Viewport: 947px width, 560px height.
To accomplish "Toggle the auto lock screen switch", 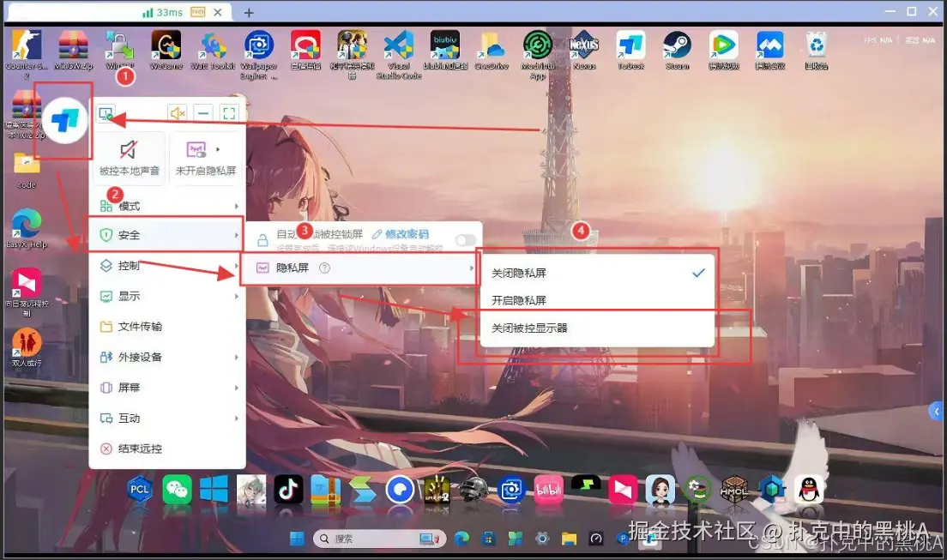I will pyautogui.click(x=465, y=240).
